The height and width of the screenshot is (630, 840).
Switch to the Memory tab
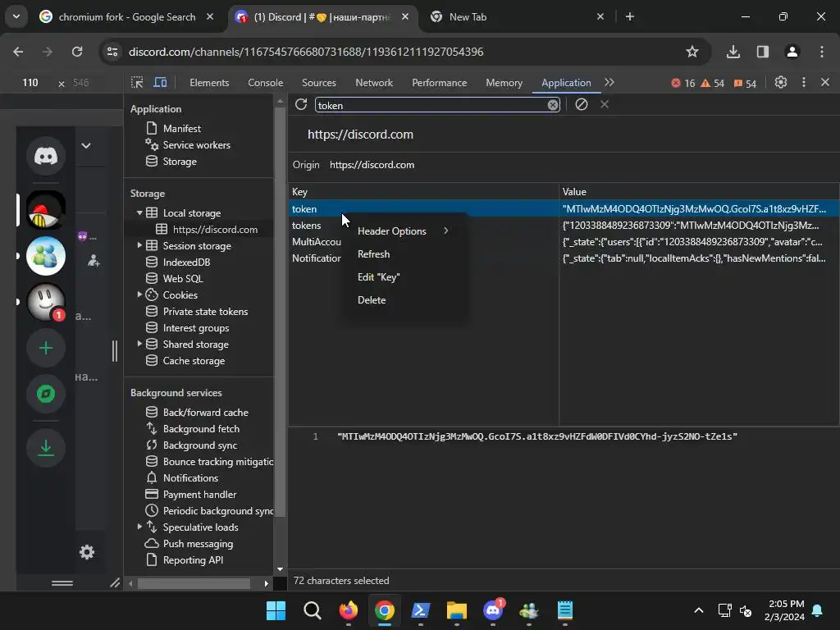point(504,83)
